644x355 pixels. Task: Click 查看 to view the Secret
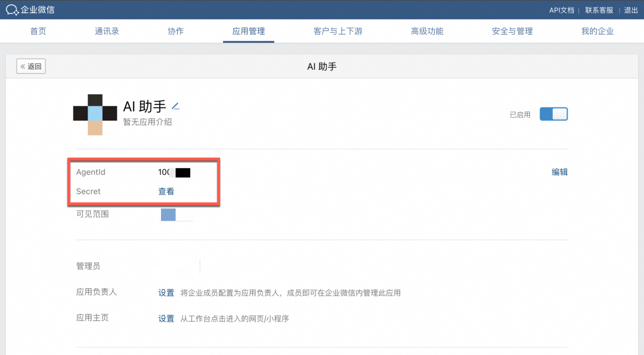166,192
